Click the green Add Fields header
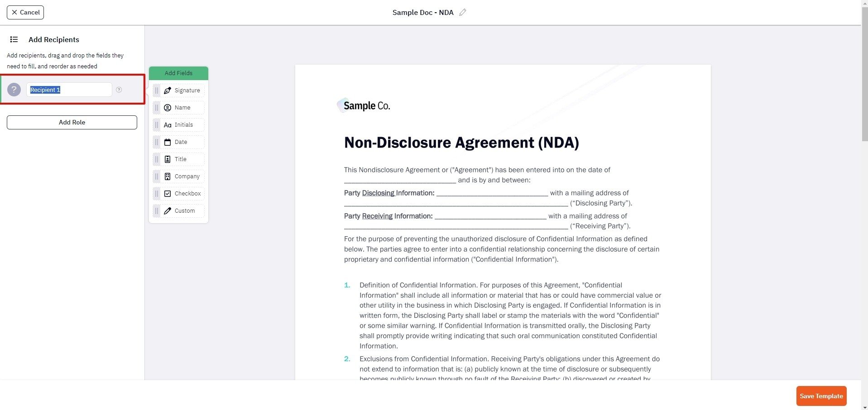The width and height of the screenshot is (868, 410). (x=178, y=73)
